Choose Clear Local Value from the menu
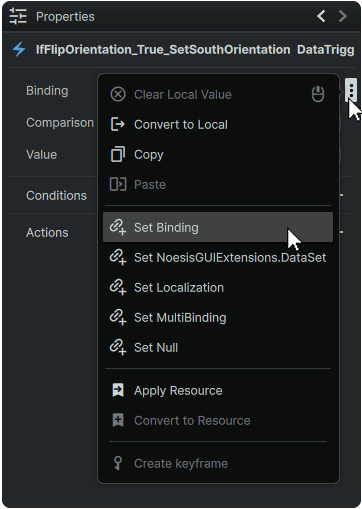Screen dimensions: 362x509 (218, 94)
